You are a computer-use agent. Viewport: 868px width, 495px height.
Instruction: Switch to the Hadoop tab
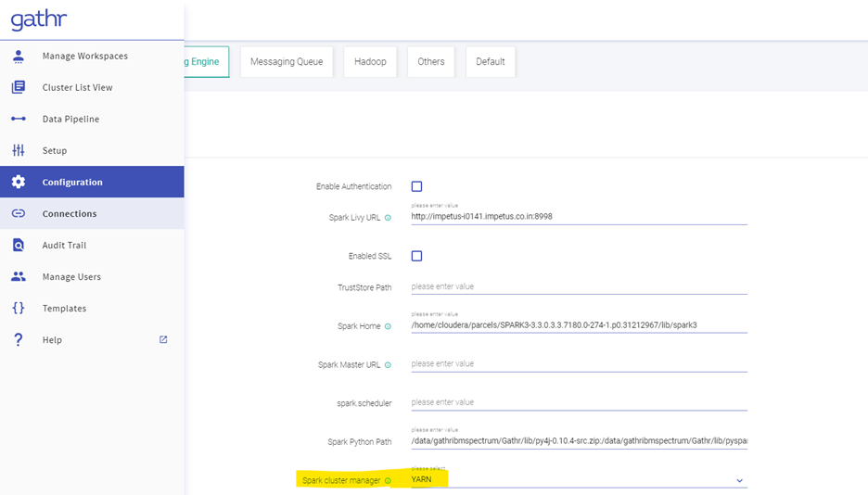pyautogui.click(x=370, y=61)
